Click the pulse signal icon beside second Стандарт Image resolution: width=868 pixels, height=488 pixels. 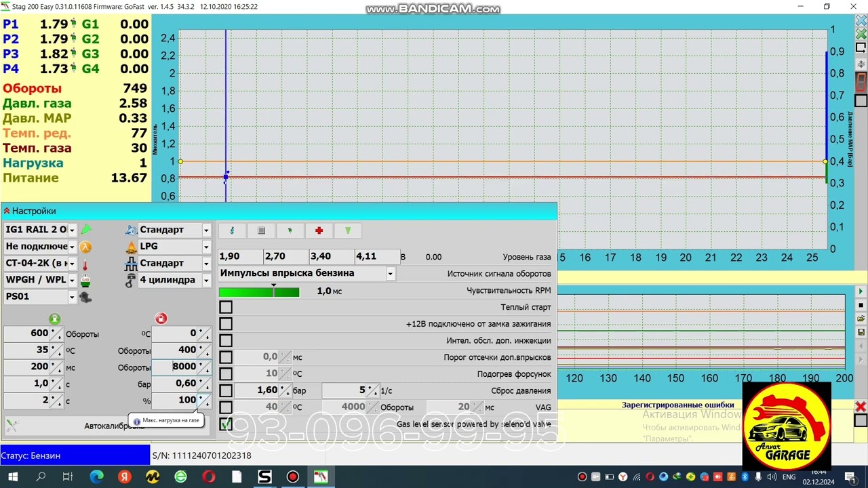point(131,263)
